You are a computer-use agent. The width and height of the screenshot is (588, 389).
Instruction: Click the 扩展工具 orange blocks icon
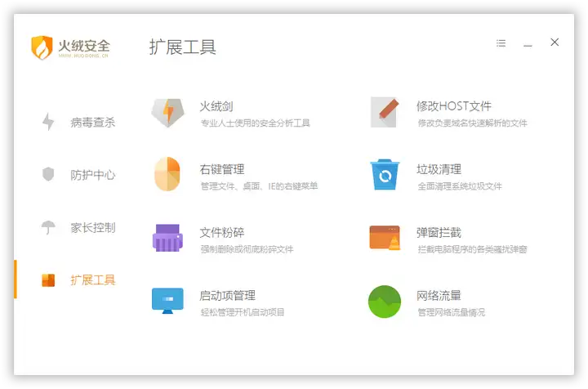(48, 279)
